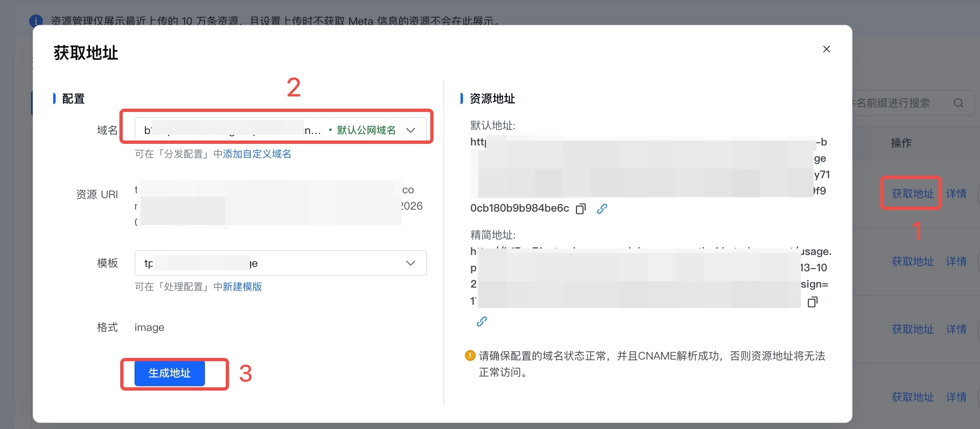The width and height of the screenshot is (980, 429).
Task: Click the orange warning icon beside the CNAME notice
Action: coord(470,355)
